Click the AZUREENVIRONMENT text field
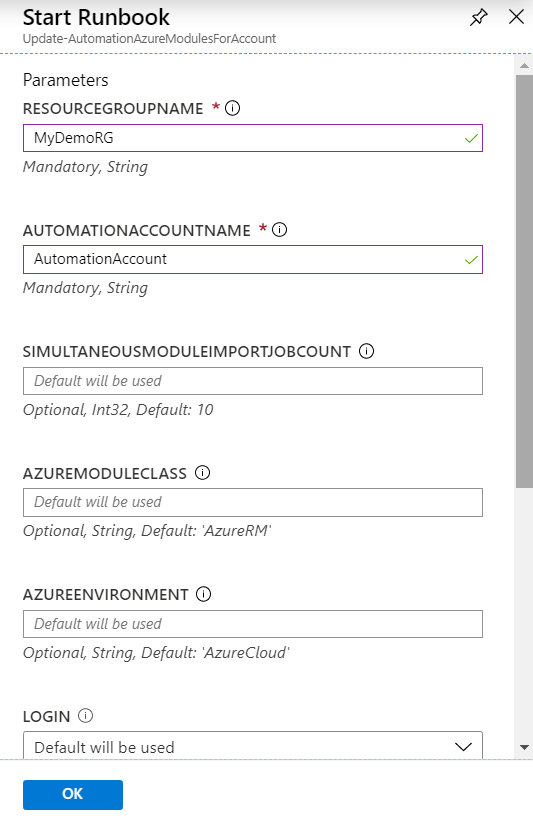 click(x=253, y=624)
